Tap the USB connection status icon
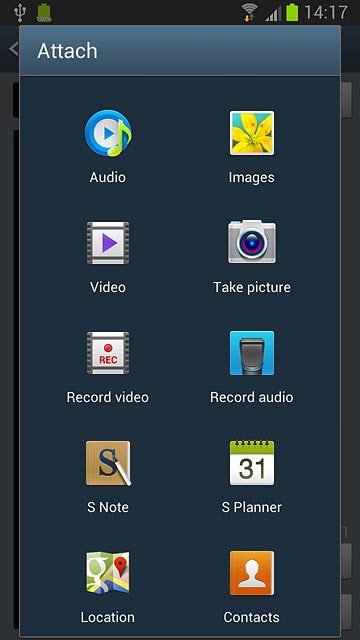 coord(20,12)
